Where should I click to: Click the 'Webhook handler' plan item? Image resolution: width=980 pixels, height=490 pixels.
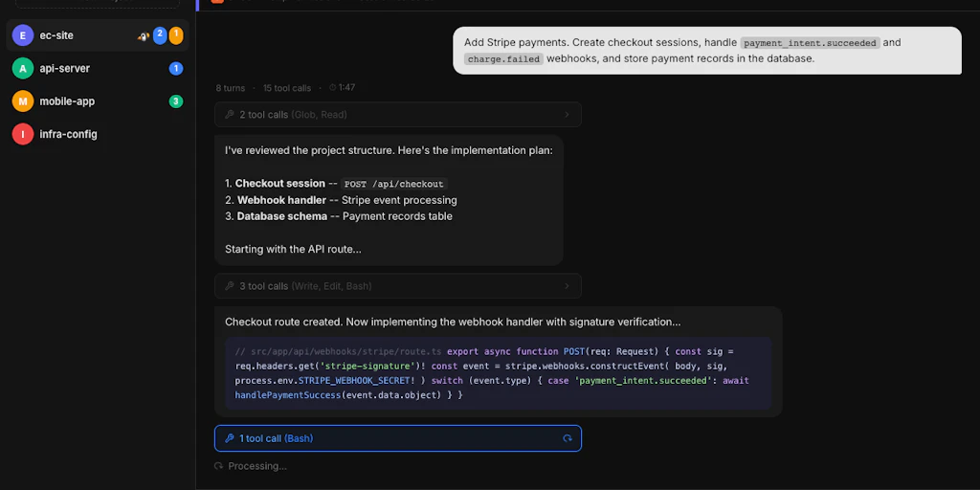281,201
